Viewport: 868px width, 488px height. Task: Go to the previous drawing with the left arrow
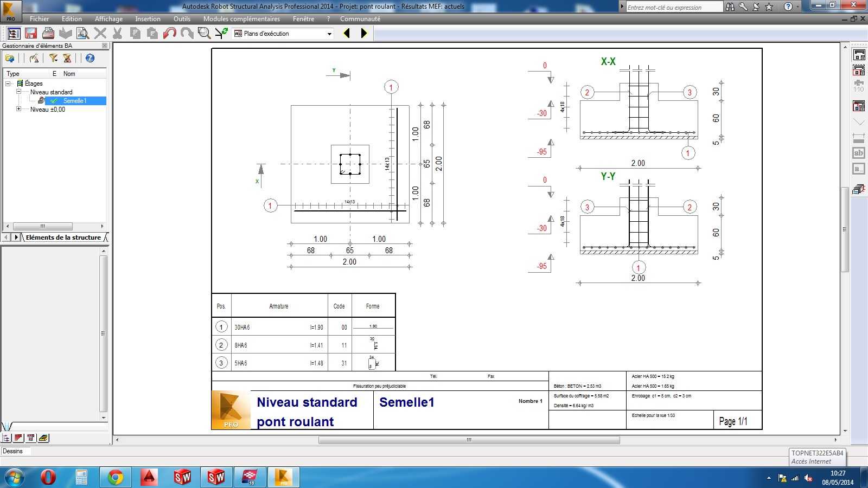tap(347, 34)
